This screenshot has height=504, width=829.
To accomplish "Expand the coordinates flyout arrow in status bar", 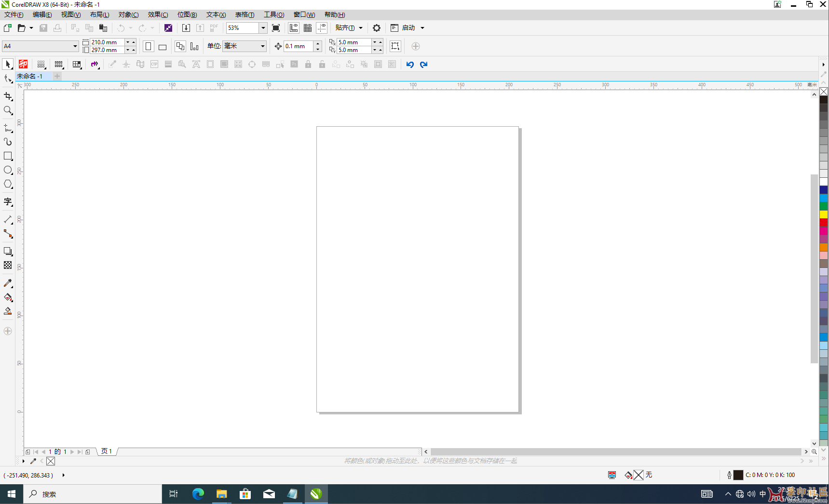I will pyautogui.click(x=63, y=475).
